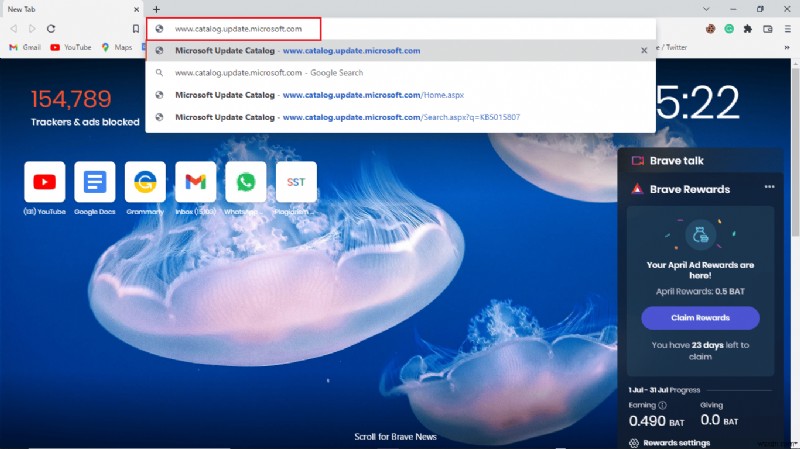Open YouTube bookmark in bookmarks bar
The width and height of the screenshot is (800, 449).
click(70, 47)
